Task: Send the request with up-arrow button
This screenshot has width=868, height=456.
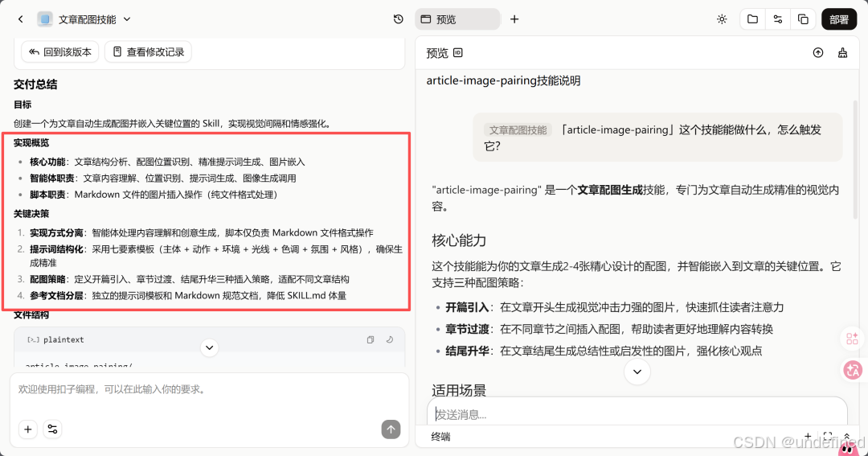Action: click(391, 429)
